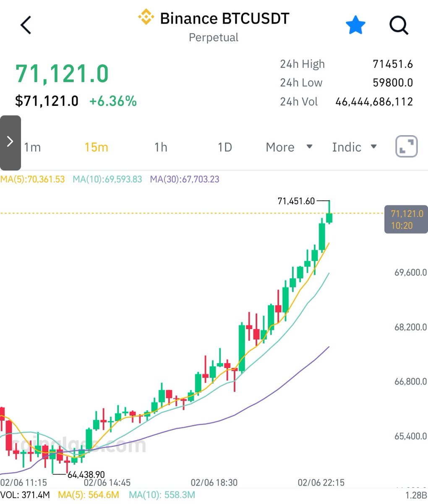Screen dimensions: 428x504
Task: Tap the 68,200.0 price axis label
Action: pos(410,327)
